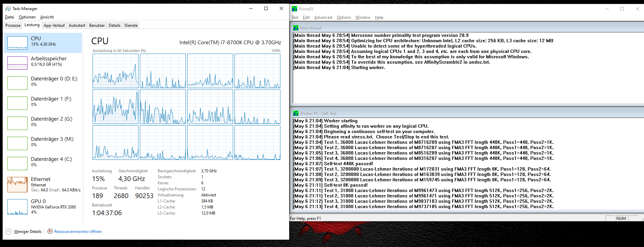Click the Virtualisierung value Aktiviert
The width and height of the screenshot is (644, 247).
[209, 195]
